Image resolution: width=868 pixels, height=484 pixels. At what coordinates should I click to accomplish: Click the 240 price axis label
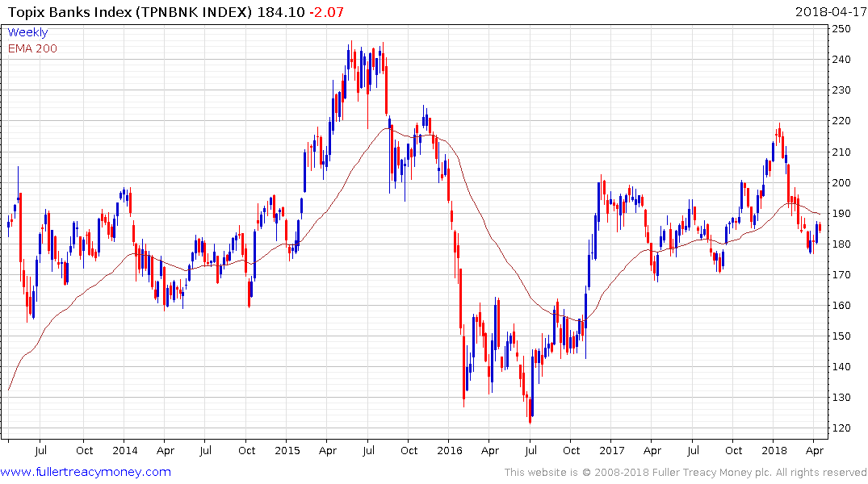click(x=841, y=59)
